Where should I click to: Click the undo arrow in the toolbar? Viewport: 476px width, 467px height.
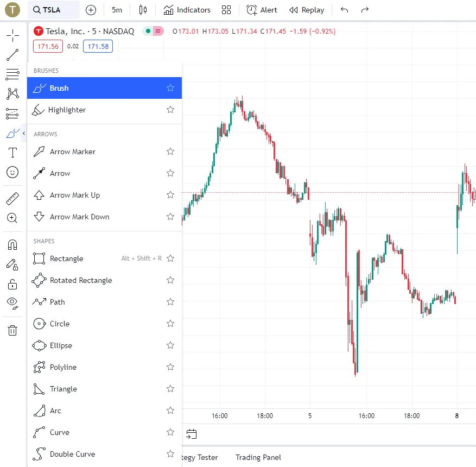345,9
